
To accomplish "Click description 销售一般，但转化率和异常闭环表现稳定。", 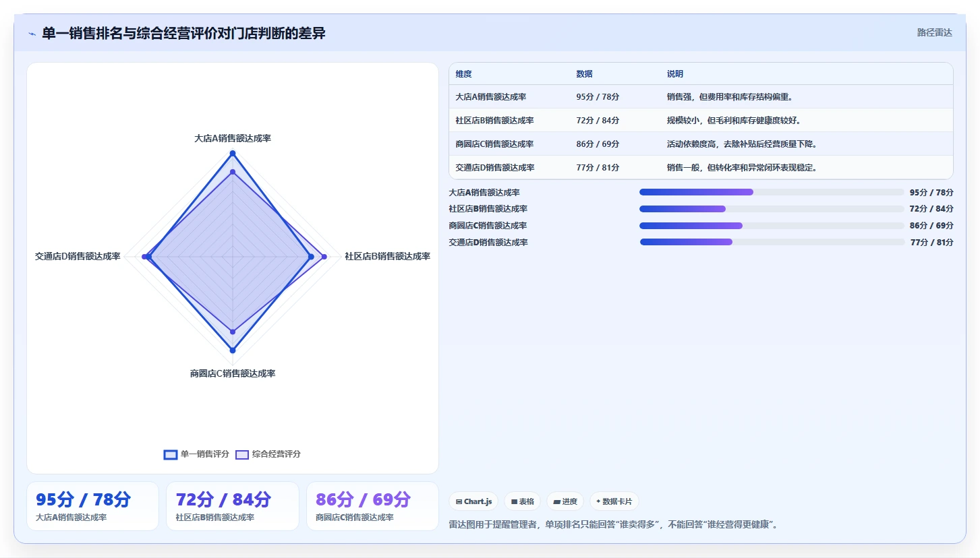I will [744, 168].
